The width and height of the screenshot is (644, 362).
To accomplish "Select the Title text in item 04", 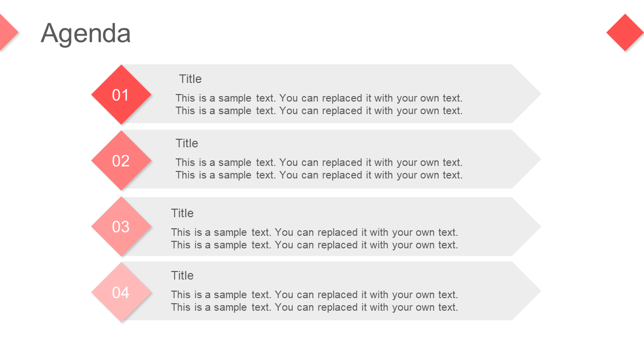I will [x=182, y=276].
